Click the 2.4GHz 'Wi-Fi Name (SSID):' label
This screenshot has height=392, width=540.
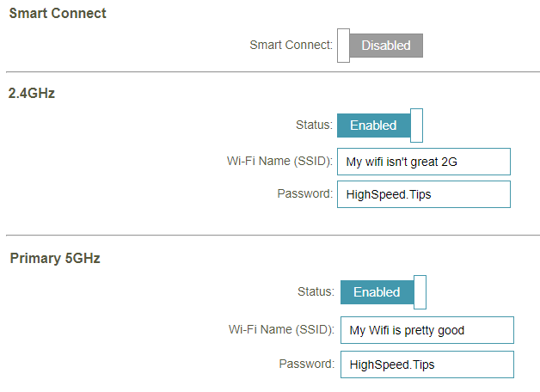pos(279,161)
